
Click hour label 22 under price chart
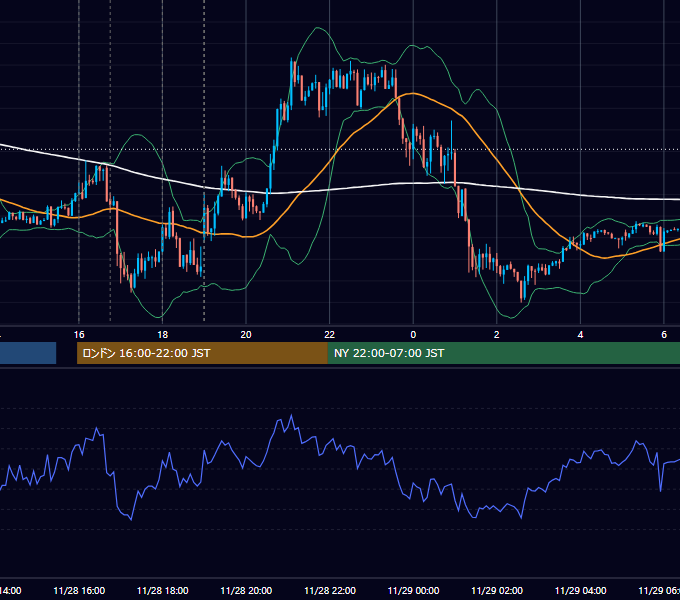coord(330,335)
